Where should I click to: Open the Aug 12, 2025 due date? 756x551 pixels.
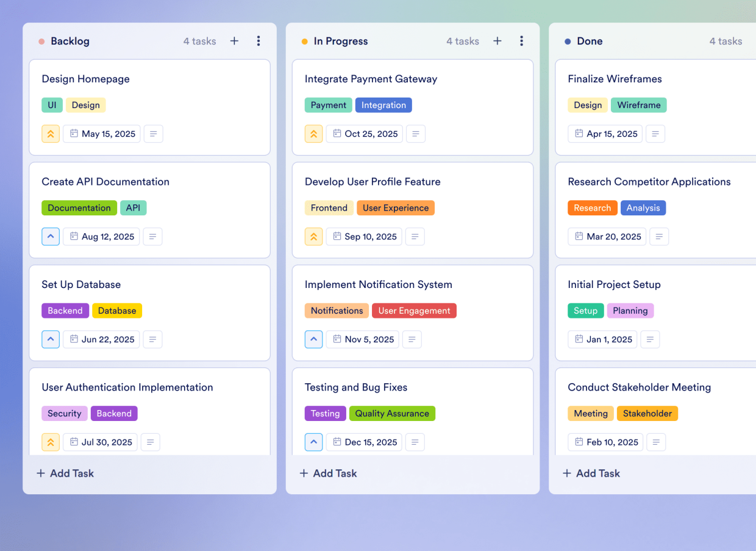tap(101, 236)
